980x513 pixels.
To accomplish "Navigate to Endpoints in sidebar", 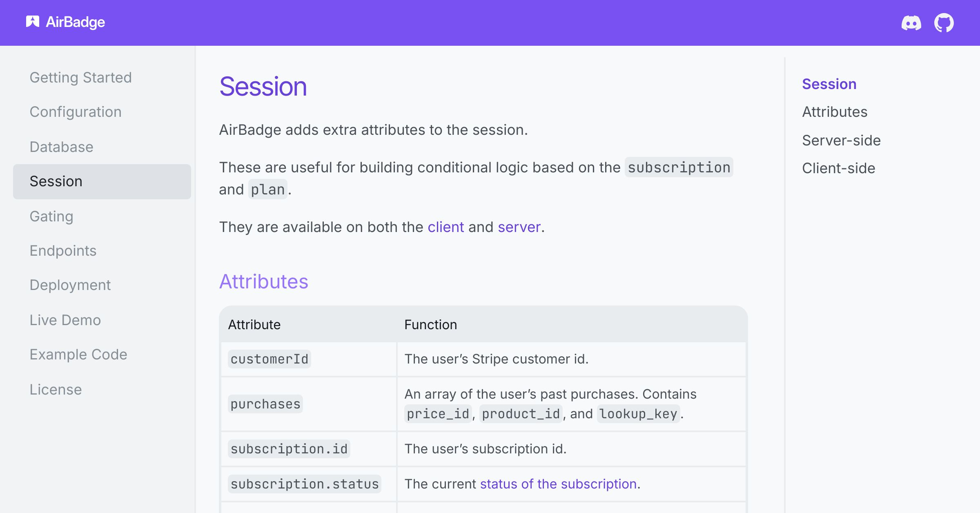I will (x=63, y=251).
